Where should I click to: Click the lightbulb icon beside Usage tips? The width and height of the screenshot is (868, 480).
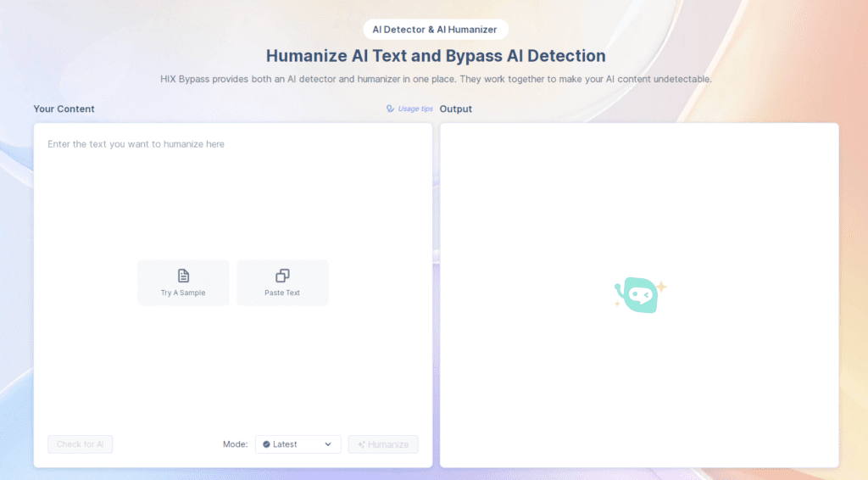(x=390, y=109)
